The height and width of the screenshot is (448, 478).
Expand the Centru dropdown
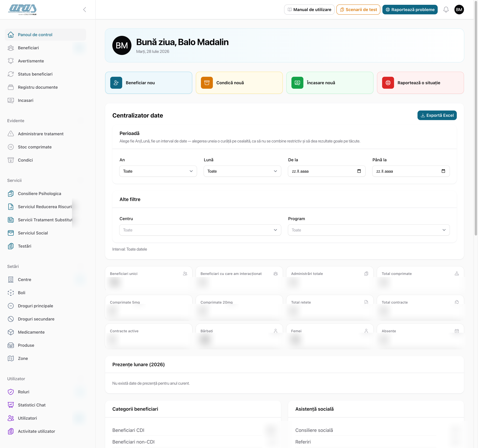200,230
